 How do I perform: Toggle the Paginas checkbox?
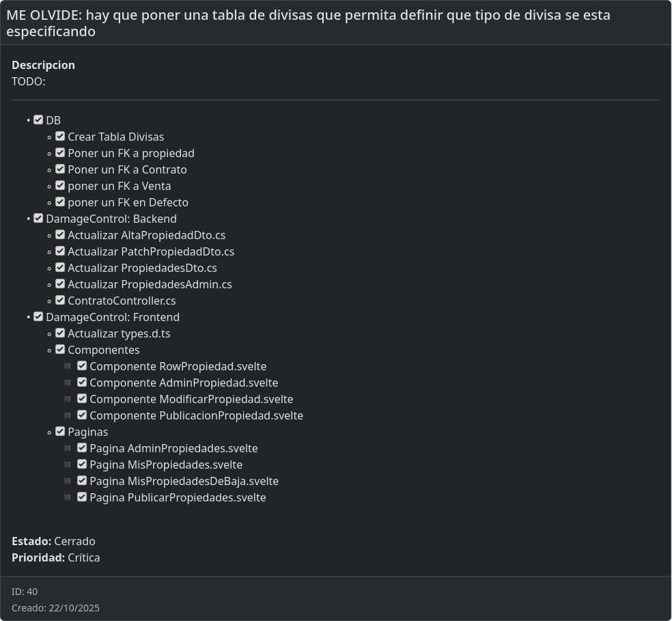(x=60, y=431)
